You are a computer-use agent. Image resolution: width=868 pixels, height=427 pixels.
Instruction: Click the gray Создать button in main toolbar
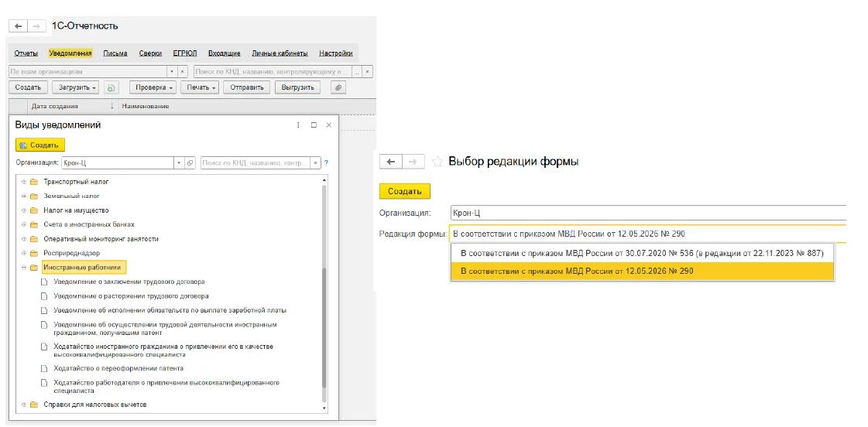pos(28,87)
